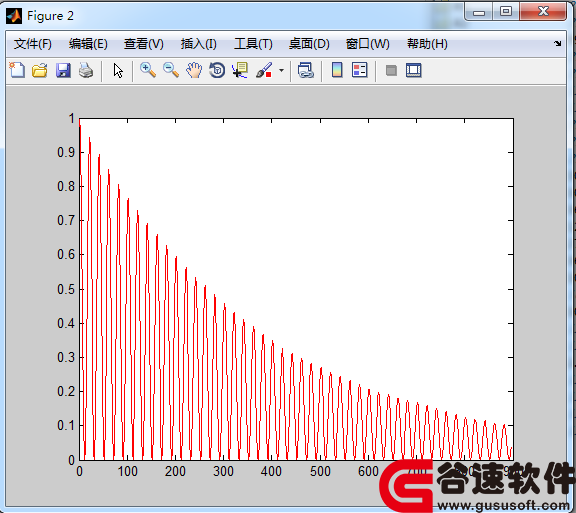Insert a colorbar from the toolbar

337,70
